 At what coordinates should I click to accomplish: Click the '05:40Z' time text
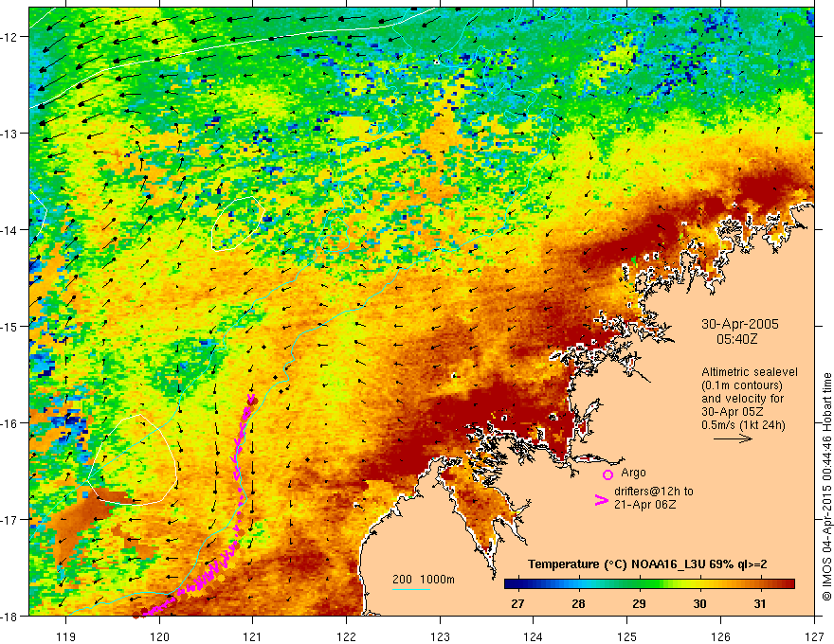pos(736,338)
